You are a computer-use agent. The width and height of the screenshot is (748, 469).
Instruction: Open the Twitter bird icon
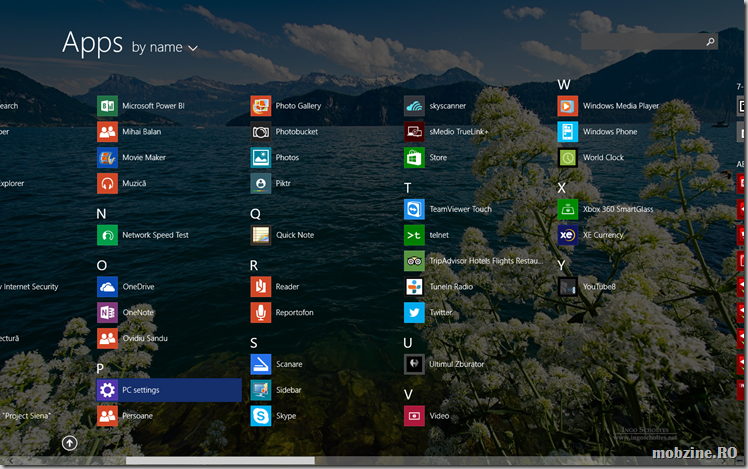(414, 313)
